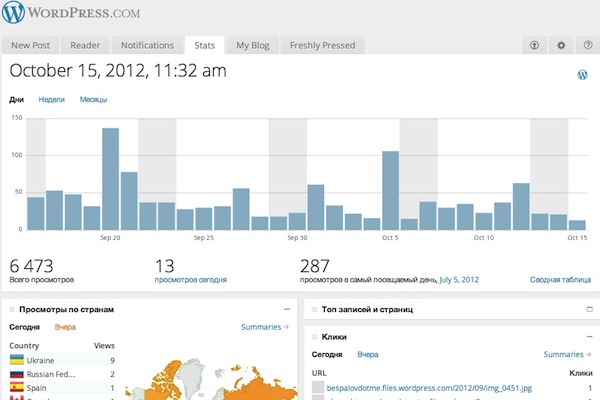This screenshot has height=400, width=600.
Task: Click the Russian Federation flag icon
Action: tap(17, 373)
